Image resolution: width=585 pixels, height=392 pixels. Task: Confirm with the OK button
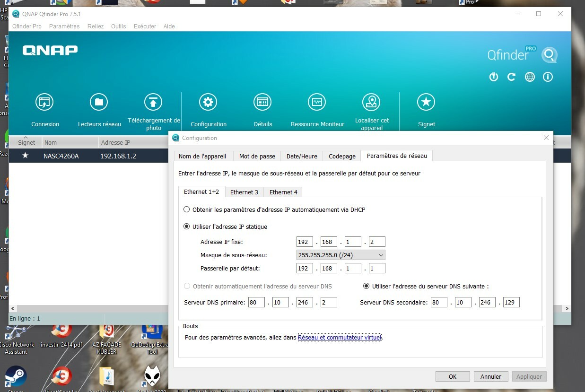pos(453,376)
